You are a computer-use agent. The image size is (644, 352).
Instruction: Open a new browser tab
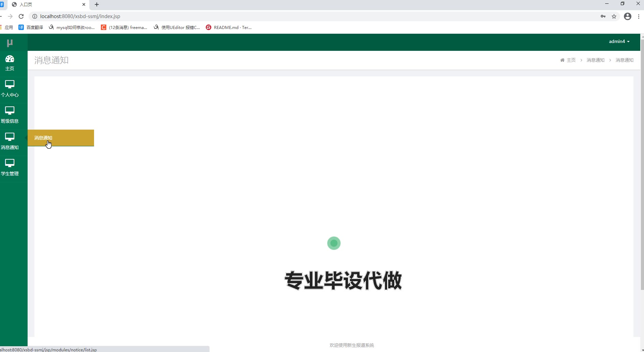97,4
